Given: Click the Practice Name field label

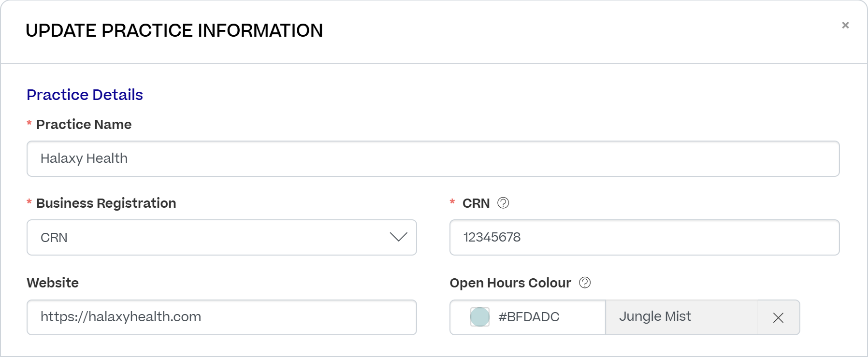Looking at the screenshot, I should (84, 124).
